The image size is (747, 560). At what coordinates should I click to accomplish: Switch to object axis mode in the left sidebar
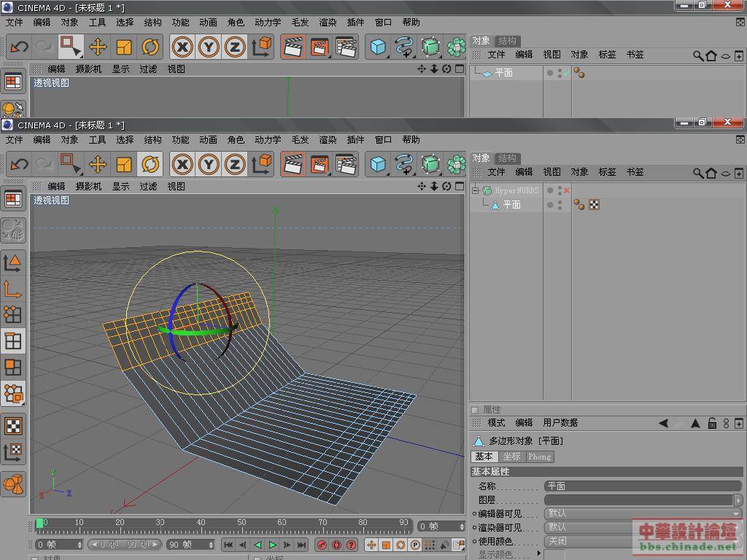coord(13,289)
